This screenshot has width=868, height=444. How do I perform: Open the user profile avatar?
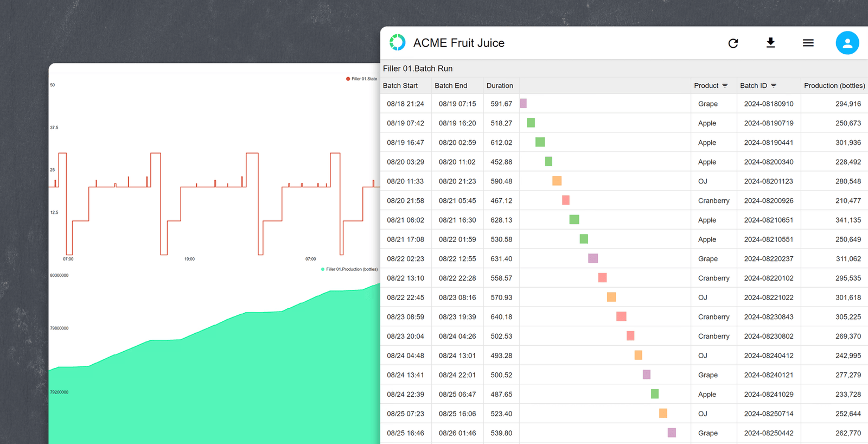pyautogui.click(x=847, y=43)
